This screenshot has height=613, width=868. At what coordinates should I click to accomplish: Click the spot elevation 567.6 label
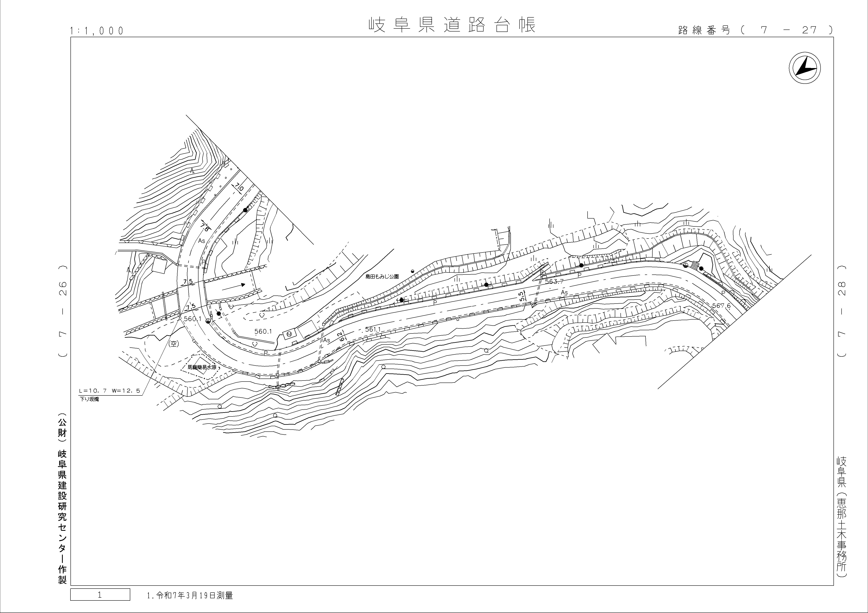[721, 306]
